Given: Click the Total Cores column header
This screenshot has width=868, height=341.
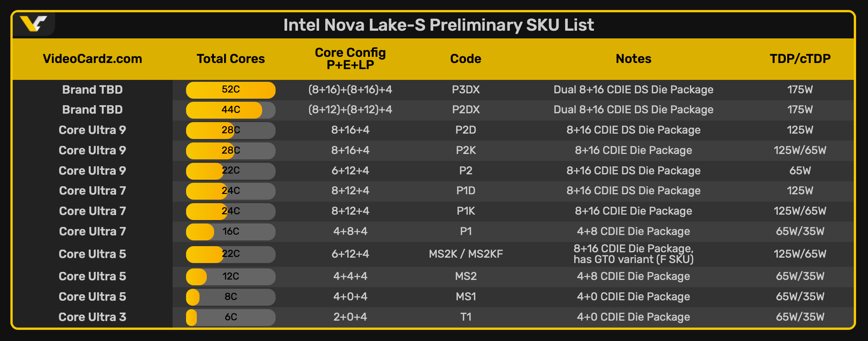Looking at the screenshot, I should 231,59.
